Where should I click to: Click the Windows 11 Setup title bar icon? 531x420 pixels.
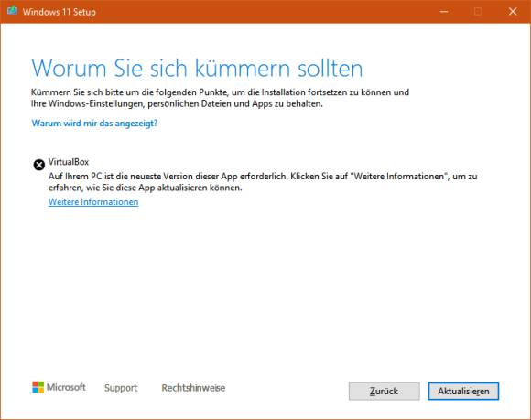point(13,11)
